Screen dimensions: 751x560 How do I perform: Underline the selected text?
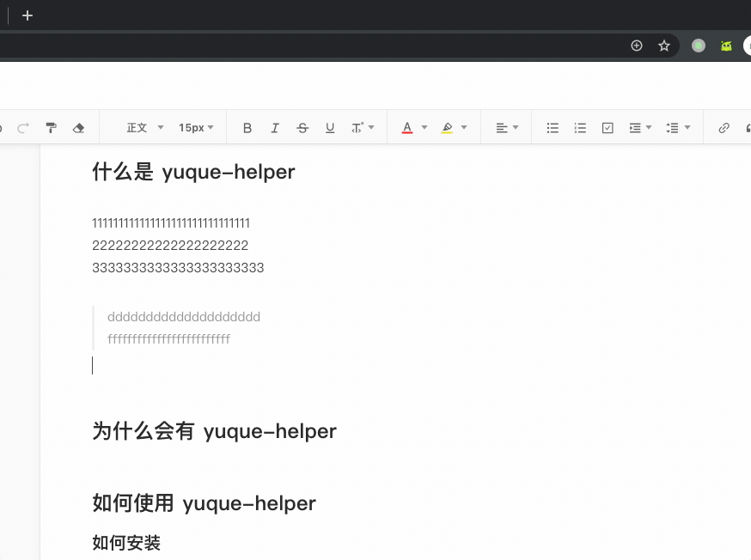pyautogui.click(x=330, y=127)
